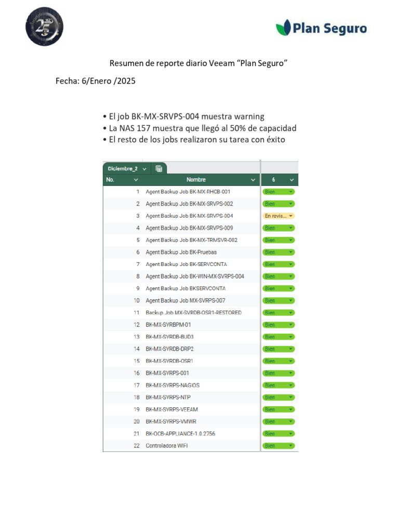This screenshot has width=399, height=532.
Task: Select the Diciembre_2 table tab
Action: click(x=122, y=169)
